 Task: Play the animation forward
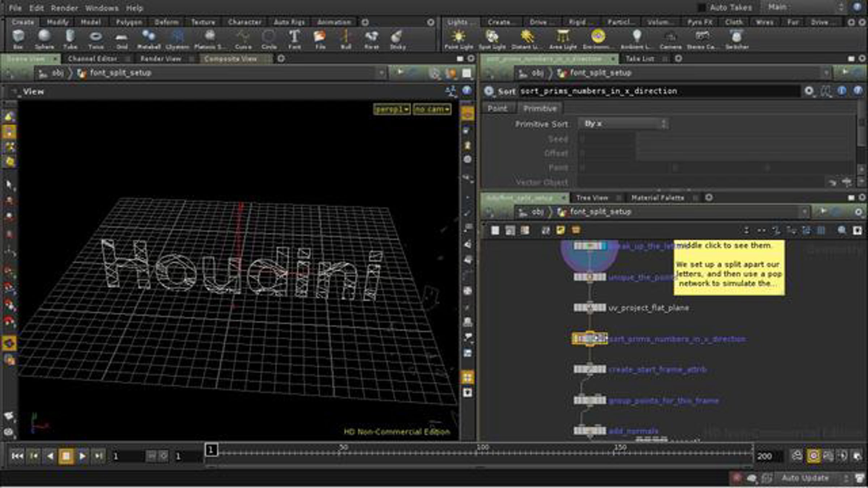(x=82, y=456)
